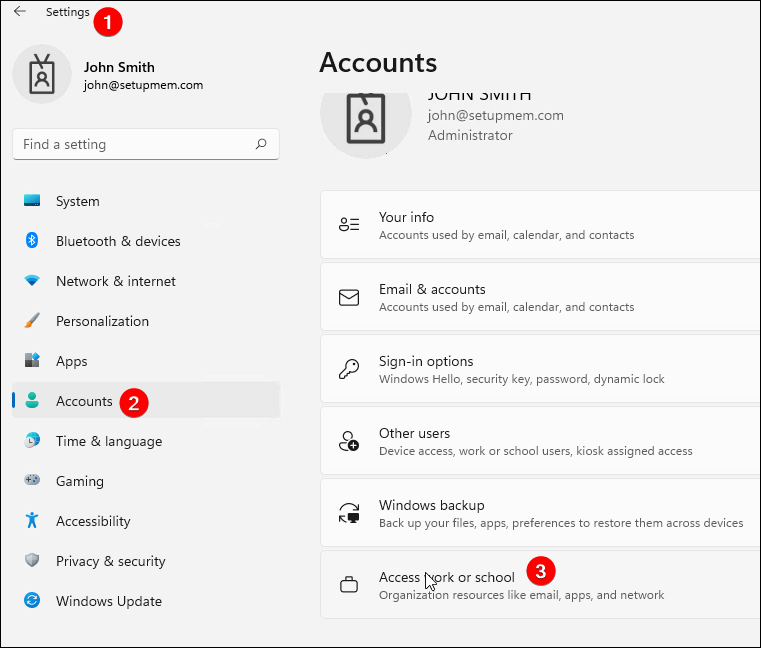Click the Access work or school briefcase icon
The width and height of the screenshot is (761, 648).
349,585
